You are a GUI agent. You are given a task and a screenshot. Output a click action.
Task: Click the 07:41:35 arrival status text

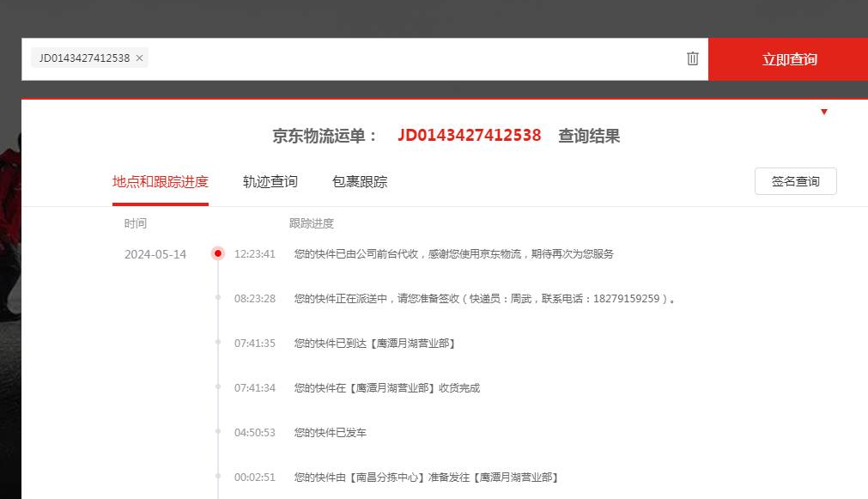(375, 344)
